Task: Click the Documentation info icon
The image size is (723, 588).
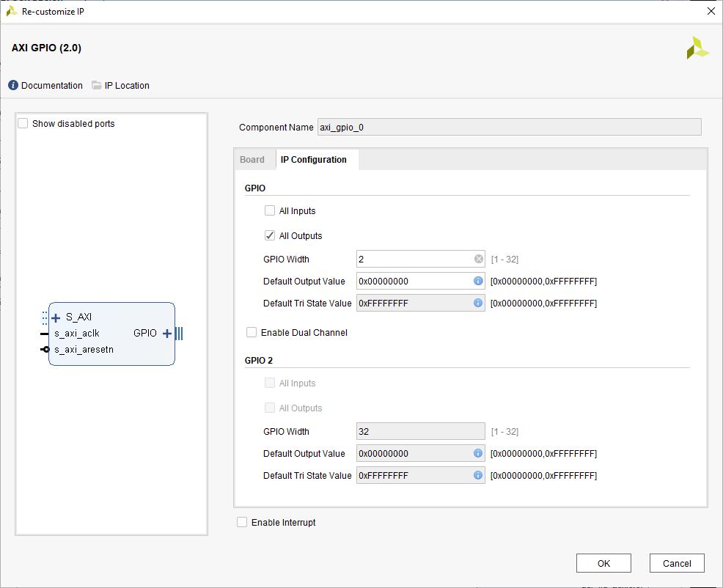Action: point(13,85)
